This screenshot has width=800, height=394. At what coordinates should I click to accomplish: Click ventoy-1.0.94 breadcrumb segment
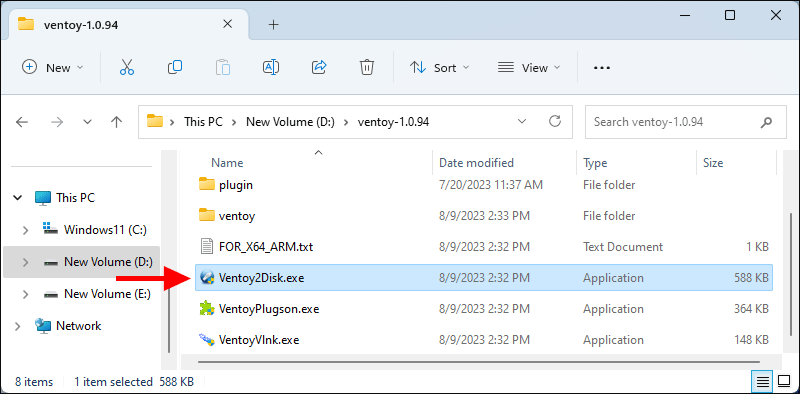(x=393, y=122)
